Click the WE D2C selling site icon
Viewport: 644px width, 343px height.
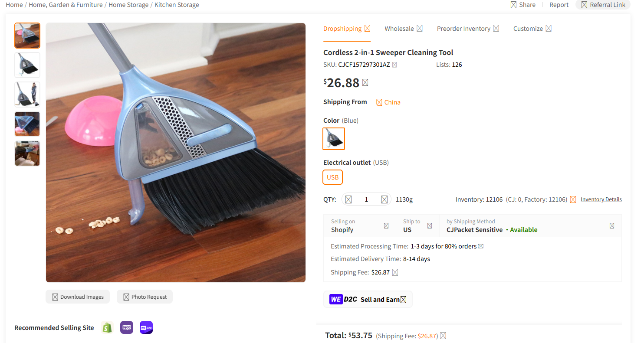tap(146, 327)
